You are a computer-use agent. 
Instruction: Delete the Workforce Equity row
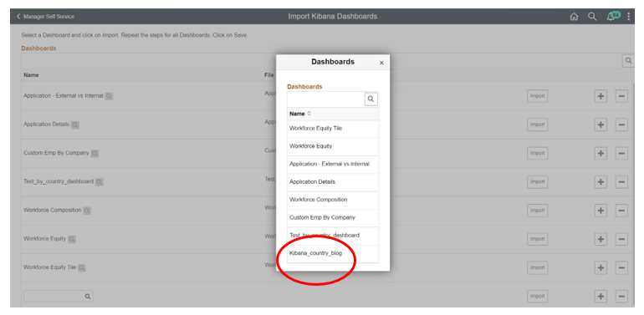click(x=621, y=239)
